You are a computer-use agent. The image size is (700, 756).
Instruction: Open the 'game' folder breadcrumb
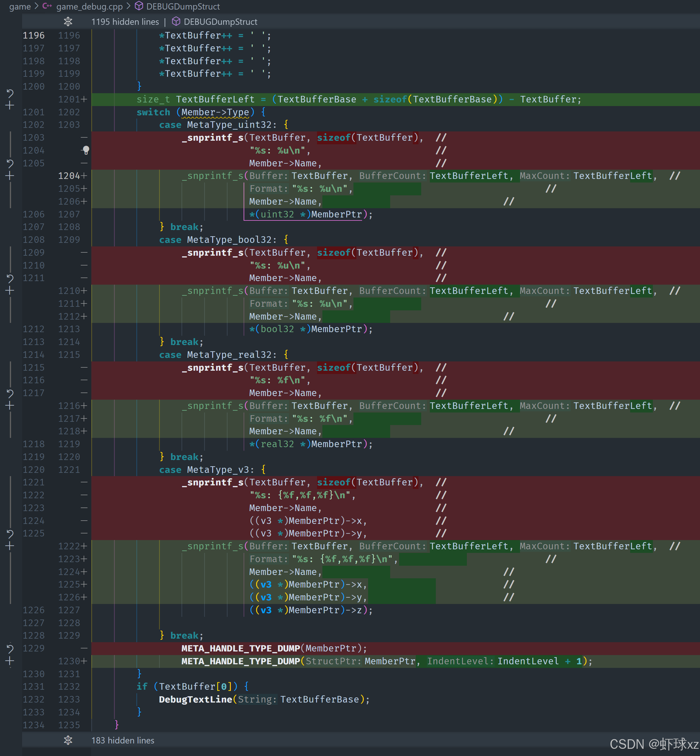[20, 7]
